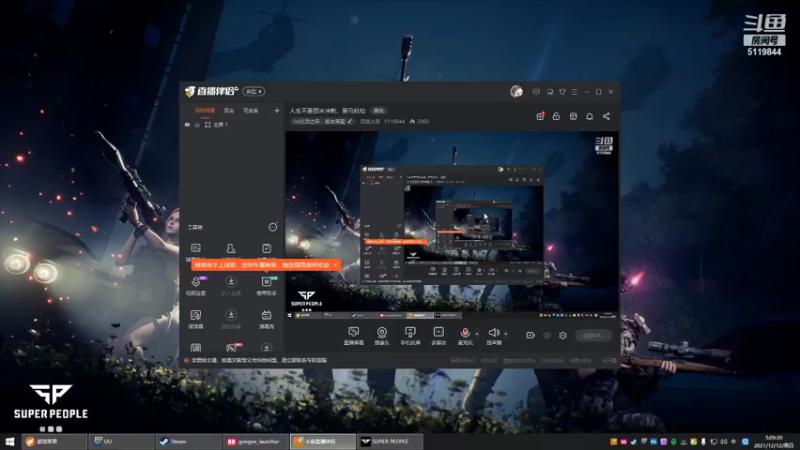Click the mode switch pill beside the logo
This screenshot has width=800, height=450.
tap(253, 91)
